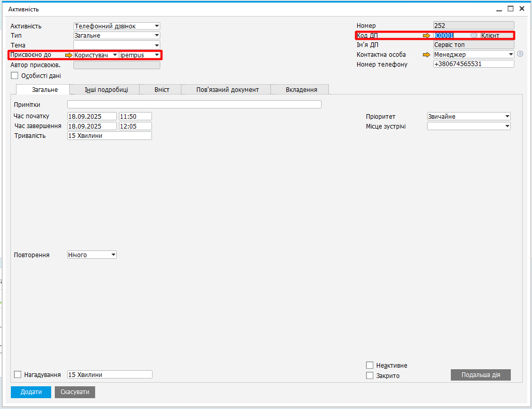Minimize the Активність window

[x=499, y=9]
